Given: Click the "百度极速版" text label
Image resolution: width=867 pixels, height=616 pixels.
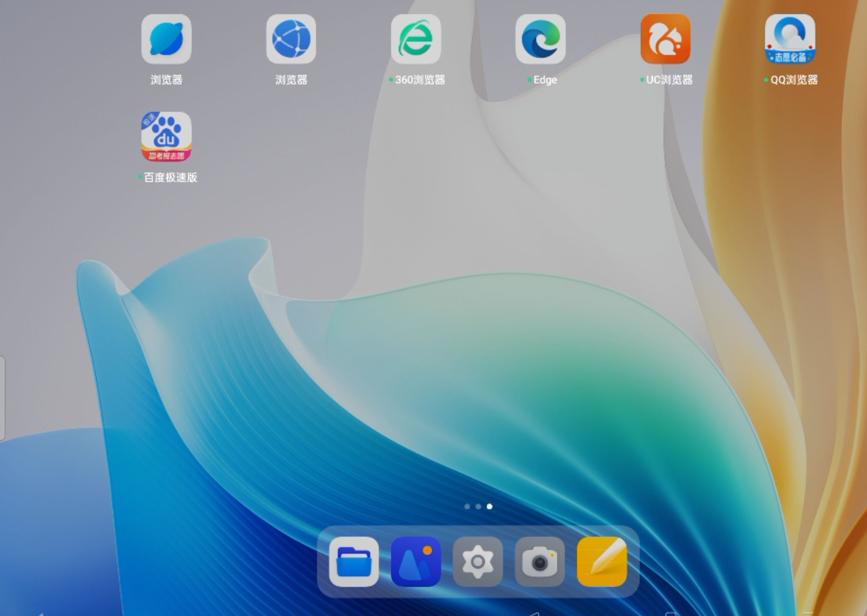Looking at the screenshot, I should (170, 177).
